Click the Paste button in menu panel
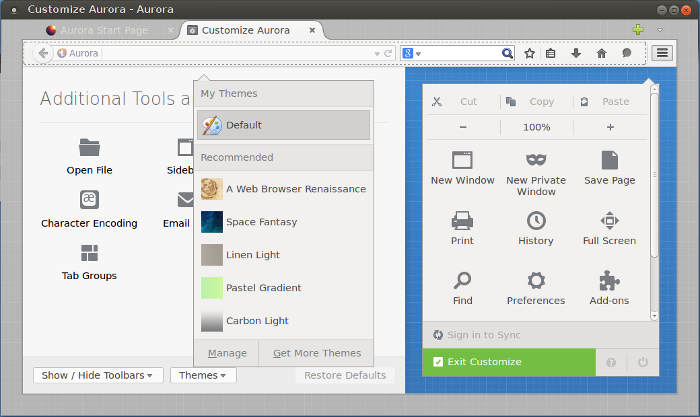The image size is (700, 417). point(610,102)
